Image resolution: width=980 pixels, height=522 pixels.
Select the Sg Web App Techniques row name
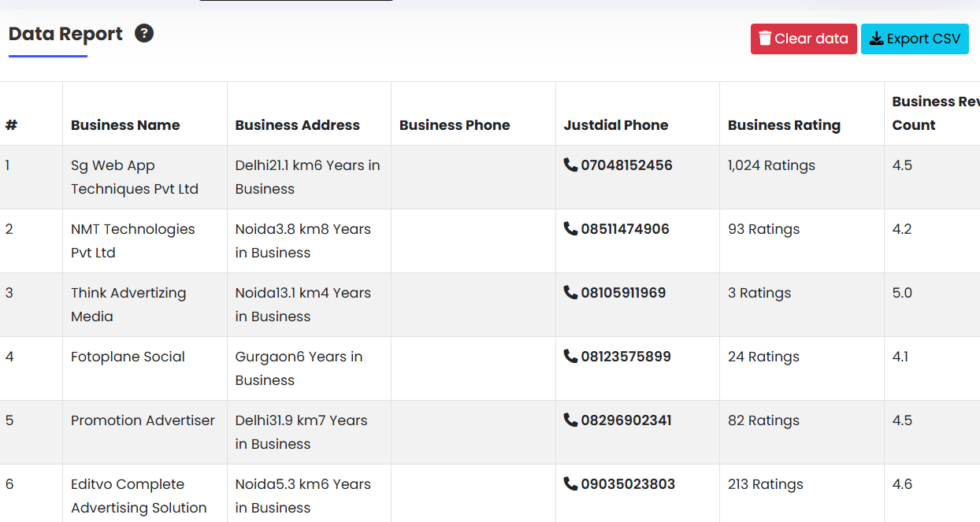[x=134, y=177]
